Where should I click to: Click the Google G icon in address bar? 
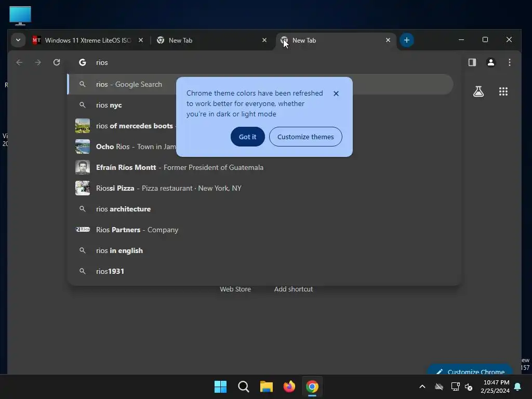[83, 62]
